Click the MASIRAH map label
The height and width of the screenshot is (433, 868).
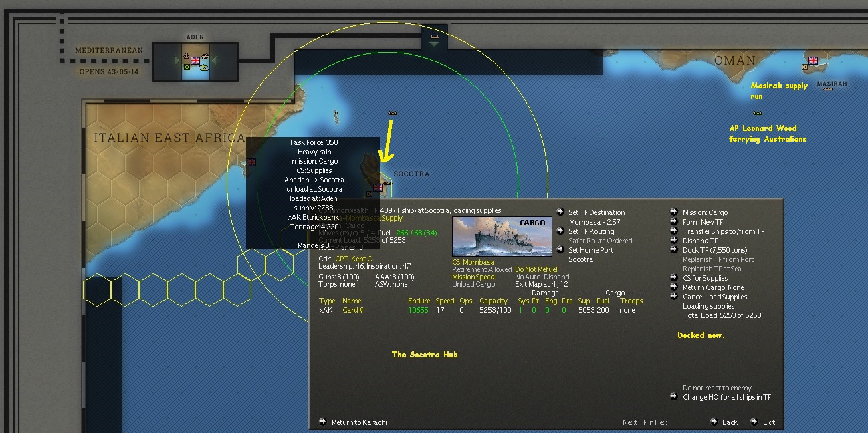[x=831, y=84]
